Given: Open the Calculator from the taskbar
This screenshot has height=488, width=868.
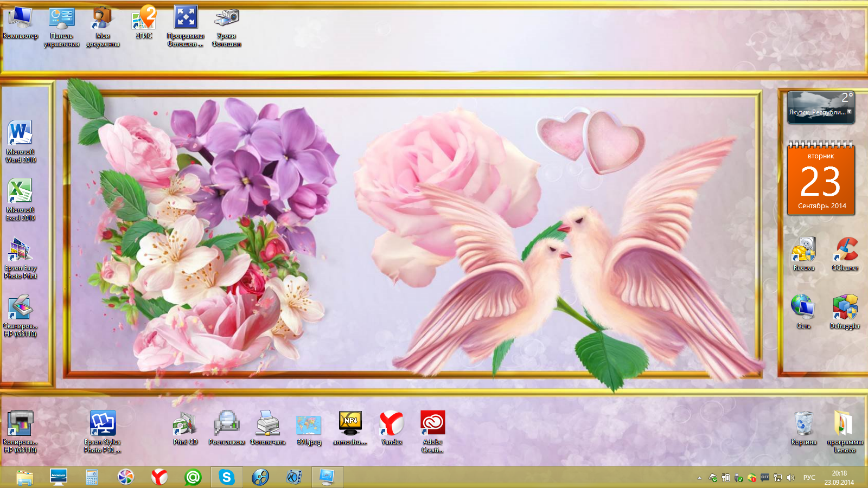Looking at the screenshot, I should pyautogui.click(x=92, y=477).
